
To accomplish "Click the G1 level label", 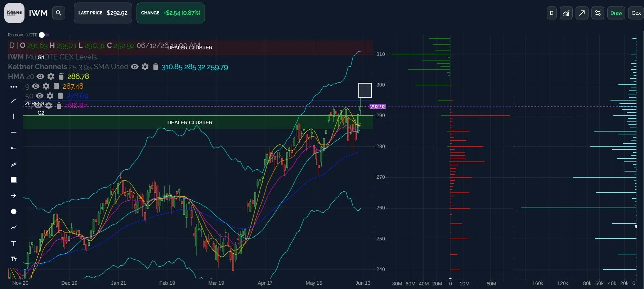I will [x=41, y=57].
